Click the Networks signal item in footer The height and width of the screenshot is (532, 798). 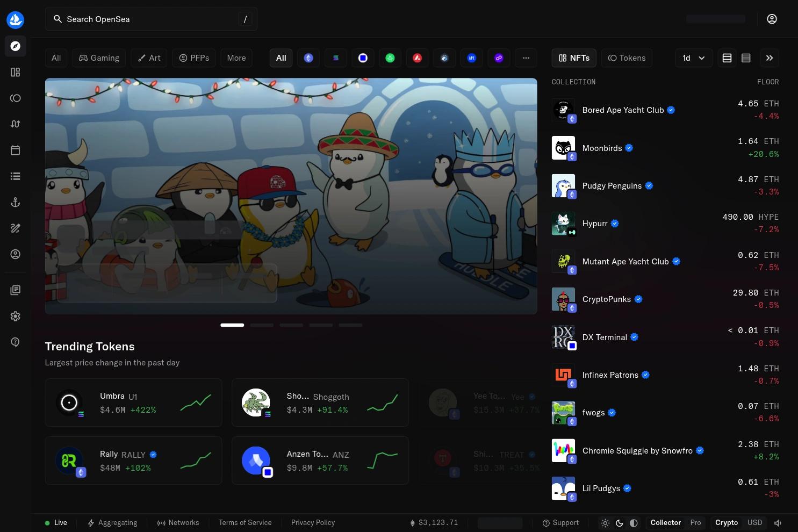point(178,523)
